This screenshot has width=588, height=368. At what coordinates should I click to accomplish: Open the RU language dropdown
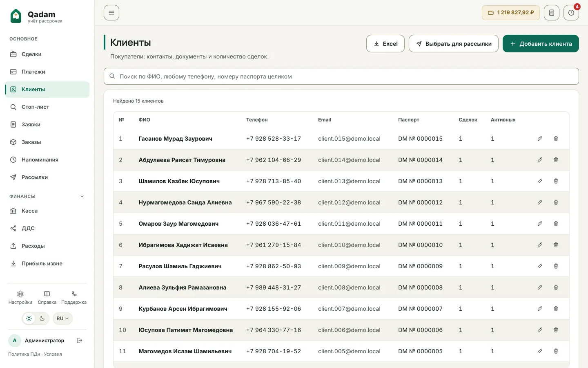coord(62,319)
